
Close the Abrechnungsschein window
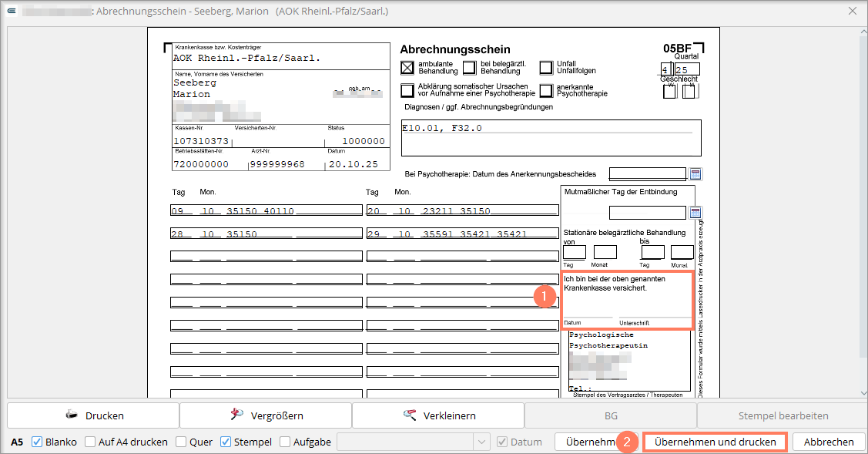pyautogui.click(x=853, y=11)
